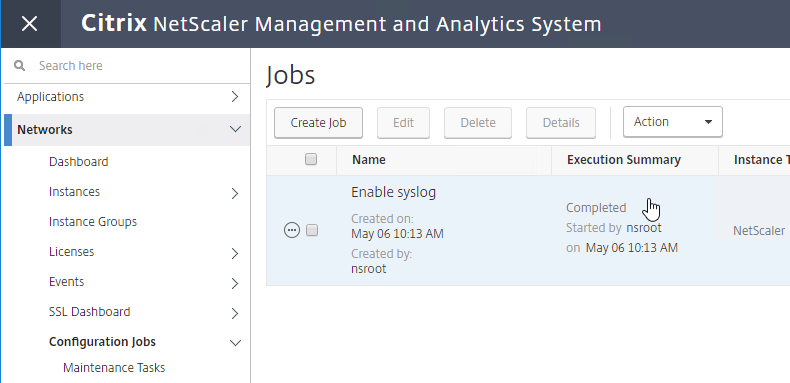Viewport: 790px width, 383px height.
Task: Select all jobs with header checkbox
Action: (x=311, y=159)
